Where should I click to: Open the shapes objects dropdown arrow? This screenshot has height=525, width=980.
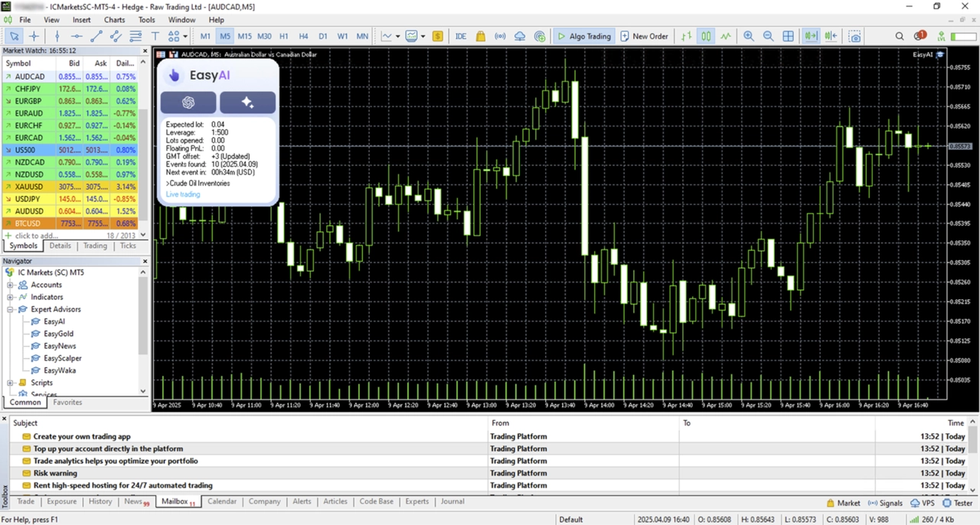(185, 36)
